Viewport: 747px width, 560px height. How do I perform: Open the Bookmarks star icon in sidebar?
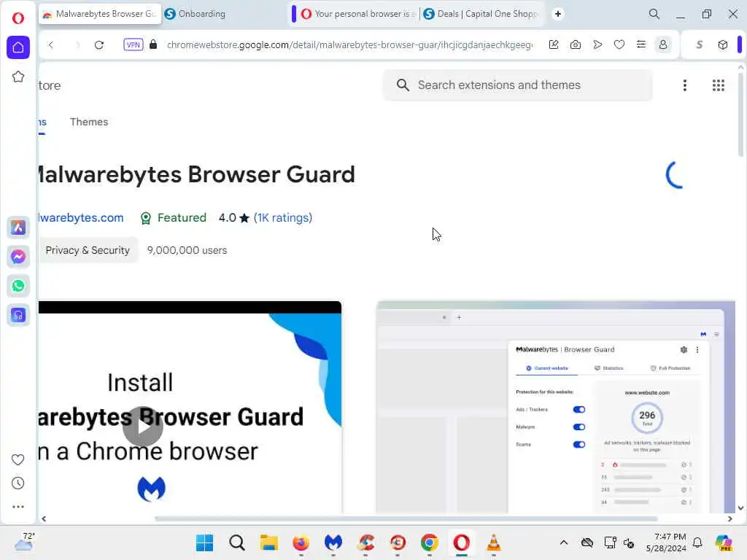pos(18,77)
